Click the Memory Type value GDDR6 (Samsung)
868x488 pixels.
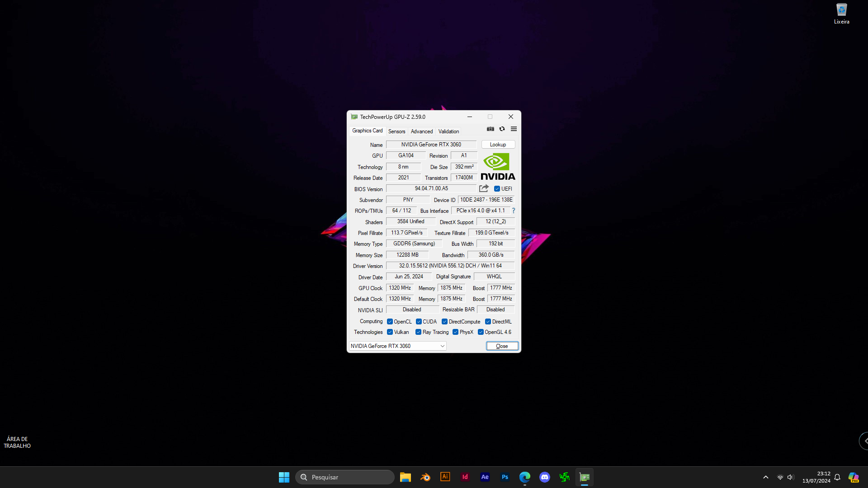click(x=414, y=244)
